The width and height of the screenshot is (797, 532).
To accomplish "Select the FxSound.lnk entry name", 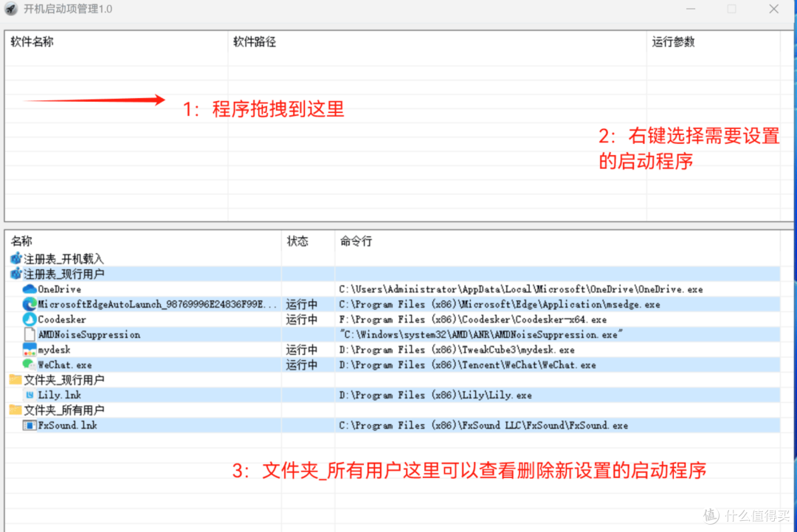I will pos(68,425).
